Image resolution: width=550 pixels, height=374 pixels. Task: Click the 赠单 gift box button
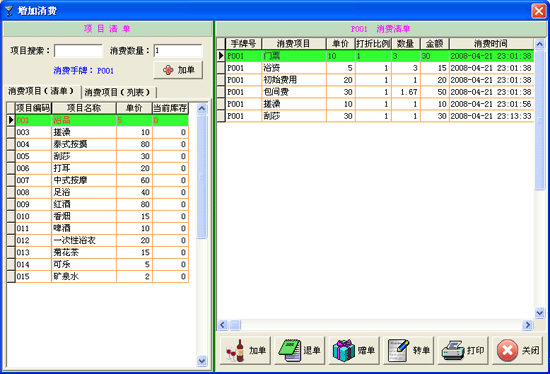tap(354, 350)
